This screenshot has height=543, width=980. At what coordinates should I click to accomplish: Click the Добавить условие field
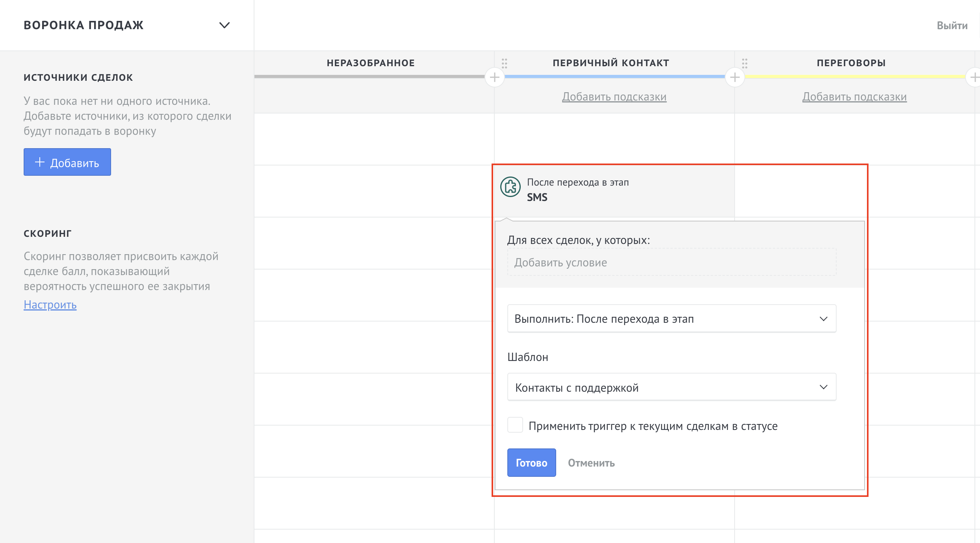click(x=672, y=262)
